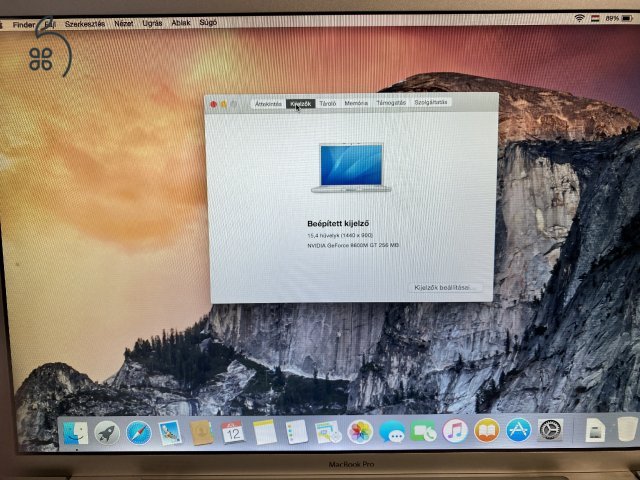Image resolution: width=640 pixels, height=480 pixels.
Task: Click the Beépített kijelző heading
Action: pyautogui.click(x=338, y=223)
